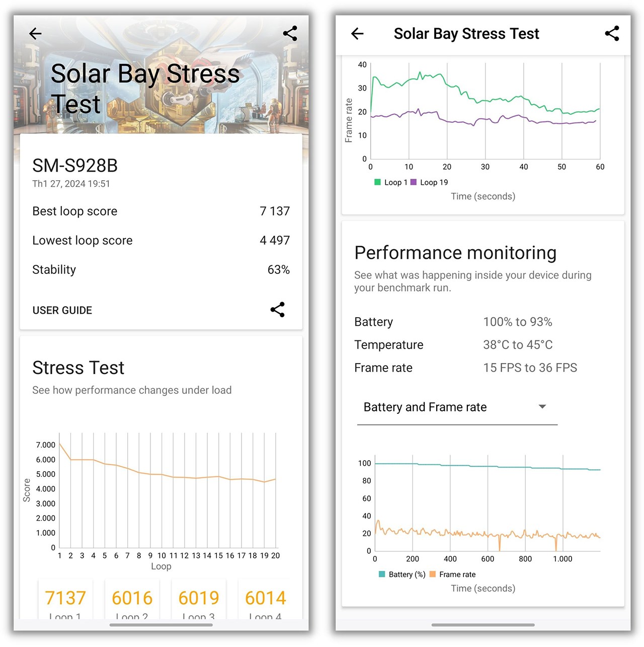The width and height of the screenshot is (644, 647).
Task: Click purple Loop 19 legend swatch
Action: [414, 182]
